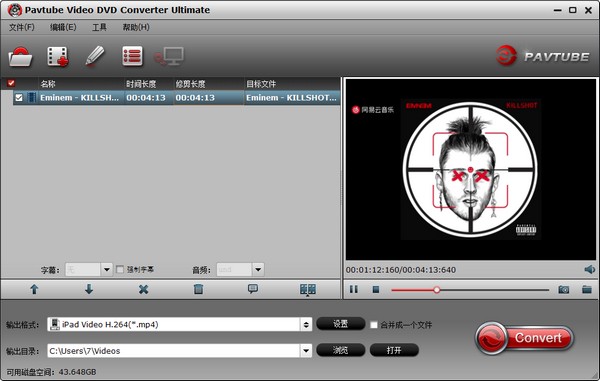
Task: Open the task list icon
Action: [x=132, y=56]
